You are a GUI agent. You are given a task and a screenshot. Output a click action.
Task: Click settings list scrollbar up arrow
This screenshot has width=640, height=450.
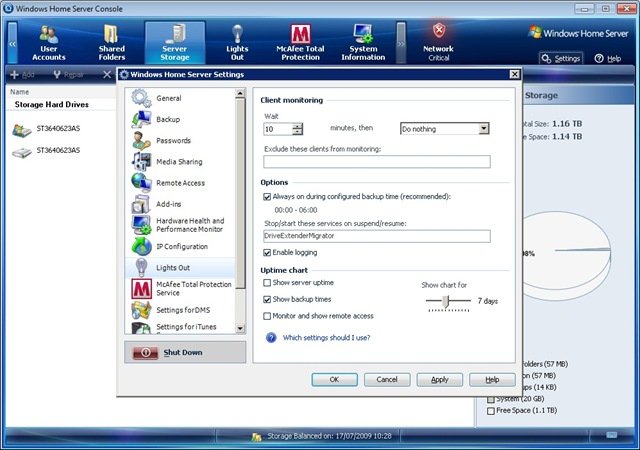[240, 94]
